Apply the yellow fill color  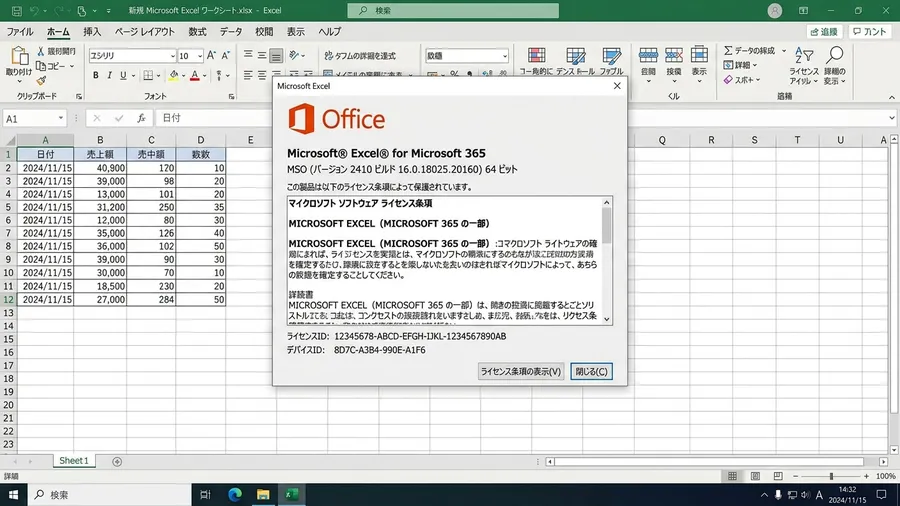pyautogui.click(x=173, y=75)
